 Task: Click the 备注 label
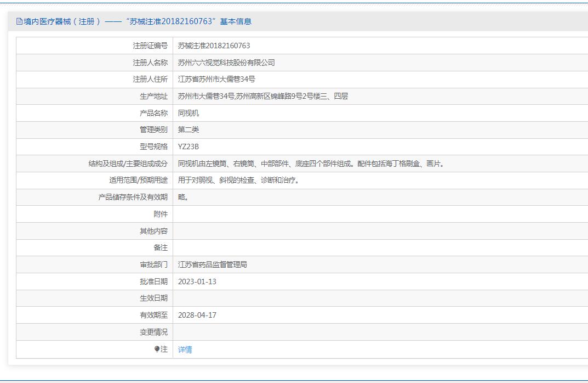[161, 247]
